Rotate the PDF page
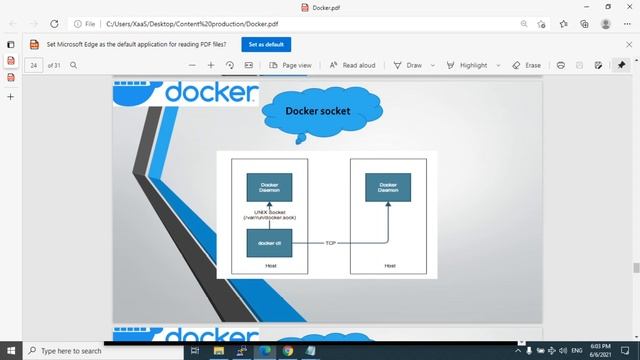Image resolution: width=640 pixels, height=360 pixels. point(230,65)
